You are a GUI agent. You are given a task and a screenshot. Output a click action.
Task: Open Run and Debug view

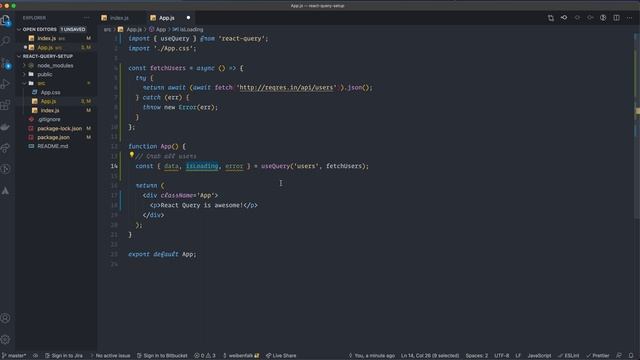[x=5, y=84]
